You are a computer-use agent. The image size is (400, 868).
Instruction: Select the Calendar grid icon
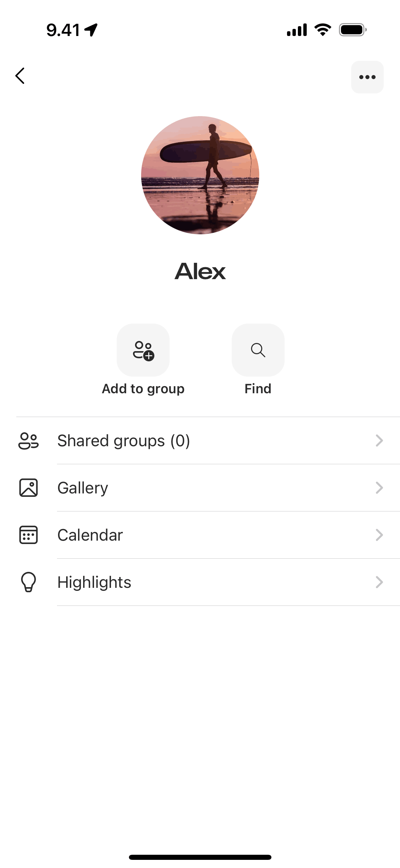click(x=28, y=535)
